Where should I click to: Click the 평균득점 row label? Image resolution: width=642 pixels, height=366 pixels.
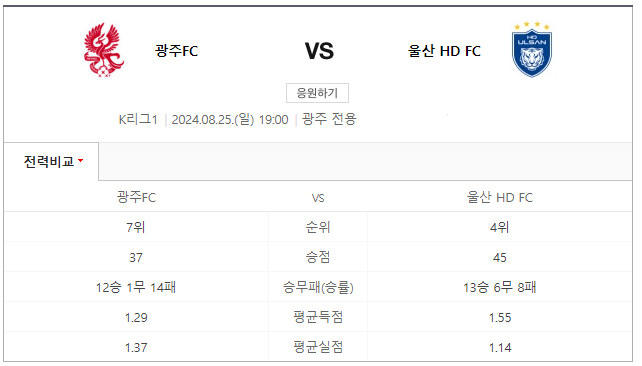[318, 317]
